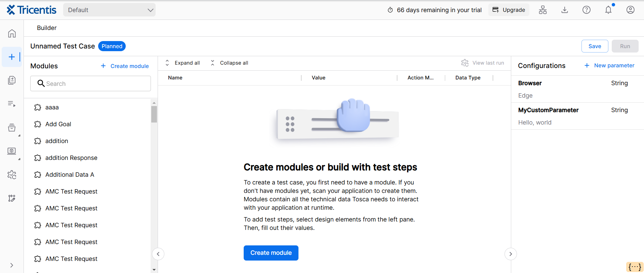Click the plus Builder icon in sidebar

click(x=12, y=57)
